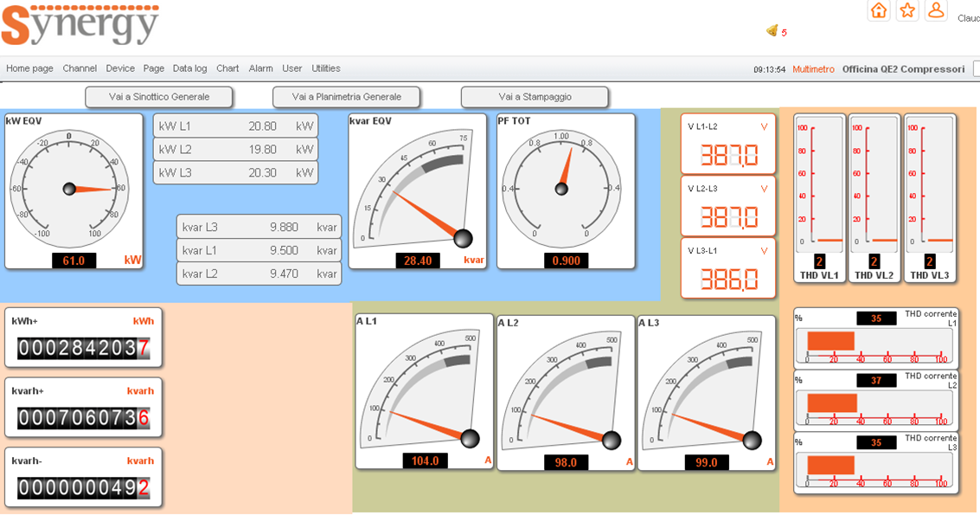980x515 pixels.
Task: Go to Planimetria Generale via its button
Action: 346,97
